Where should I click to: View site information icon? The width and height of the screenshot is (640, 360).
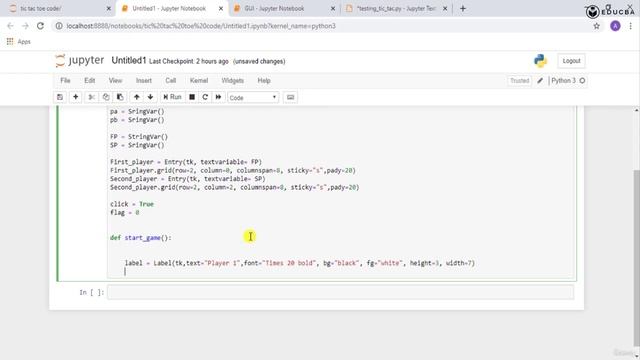59,26
